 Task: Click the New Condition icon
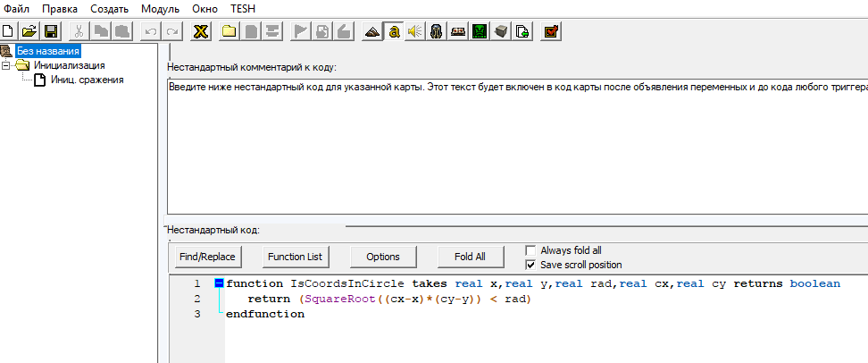322,31
